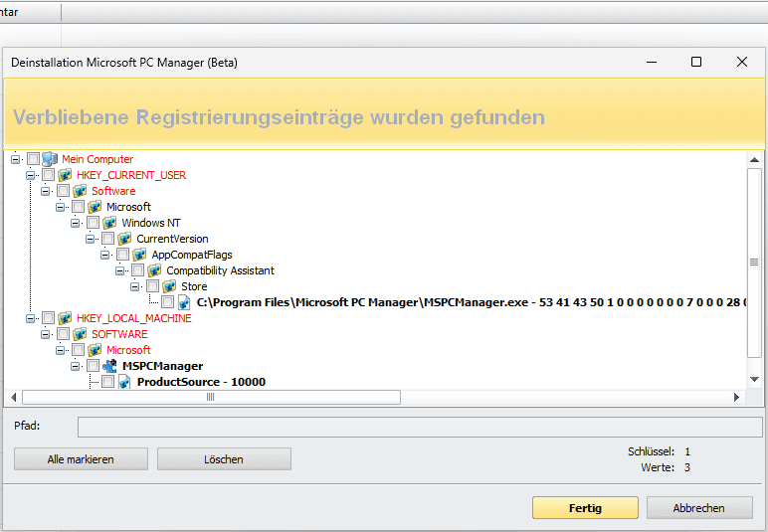Tick the ProductSource - 10000 checkbox

tap(107, 382)
